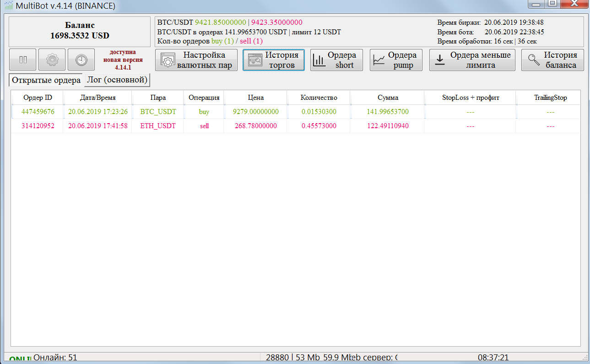The image size is (590, 364).
Task: Open Ордера pump panel
Action: [x=396, y=60]
